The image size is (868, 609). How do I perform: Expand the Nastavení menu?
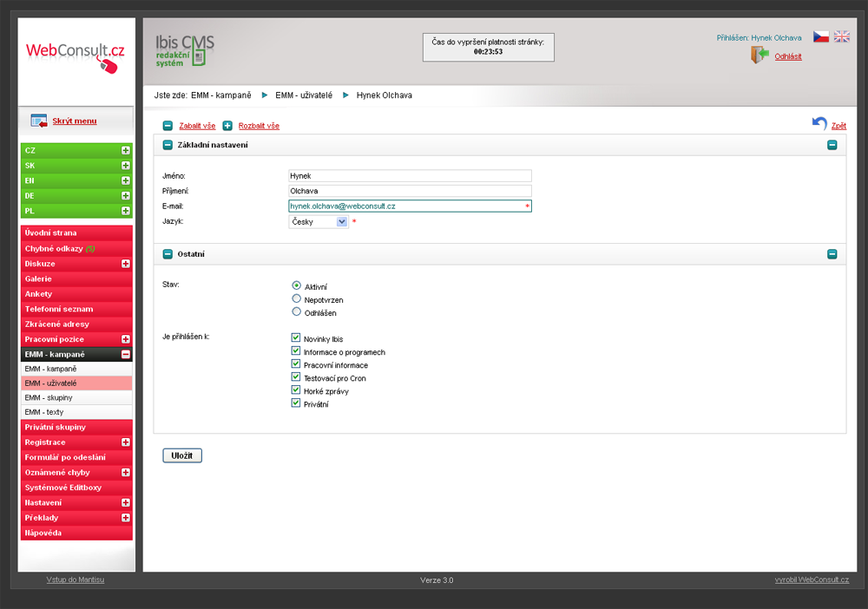click(126, 503)
